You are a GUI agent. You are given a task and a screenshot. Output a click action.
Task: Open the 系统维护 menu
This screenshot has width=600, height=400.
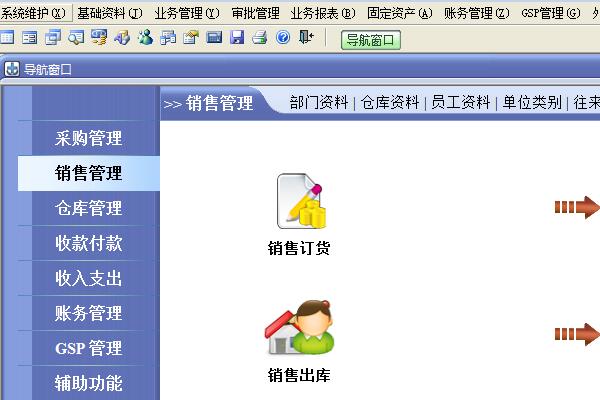point(33,13)
